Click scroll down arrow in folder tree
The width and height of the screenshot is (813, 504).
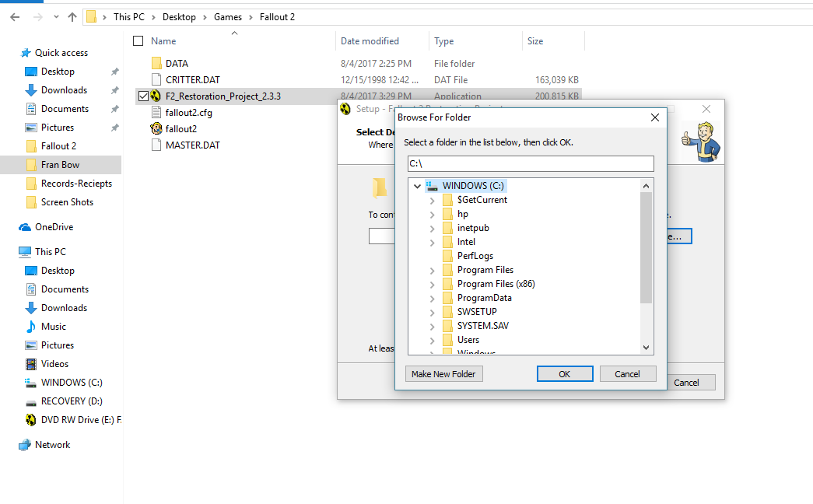646,348
